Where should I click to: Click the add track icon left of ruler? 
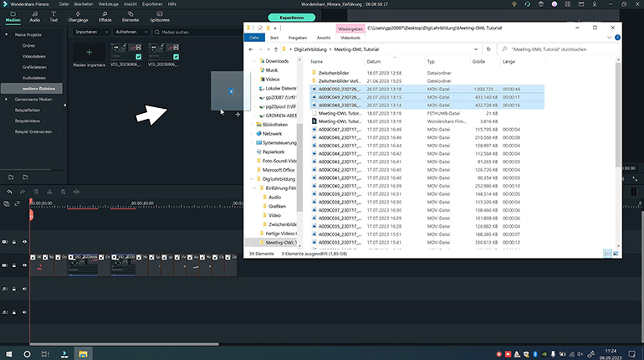[6, 203]
